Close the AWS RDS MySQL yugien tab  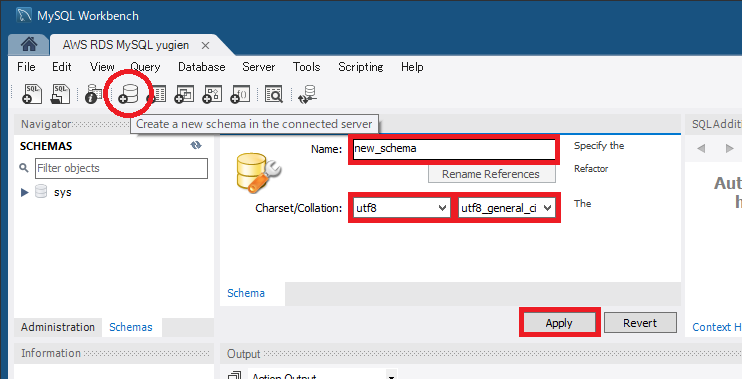[205, 45]
